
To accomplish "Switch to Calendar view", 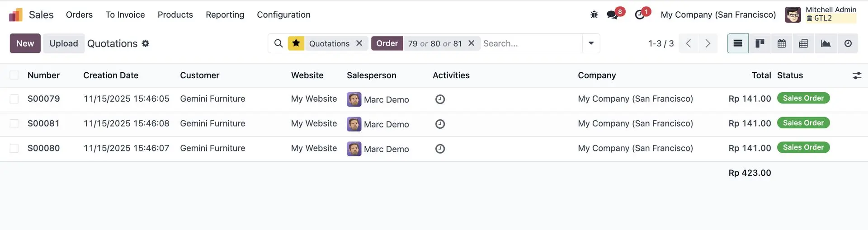I will pyautogui.click(x=782, y=43).
